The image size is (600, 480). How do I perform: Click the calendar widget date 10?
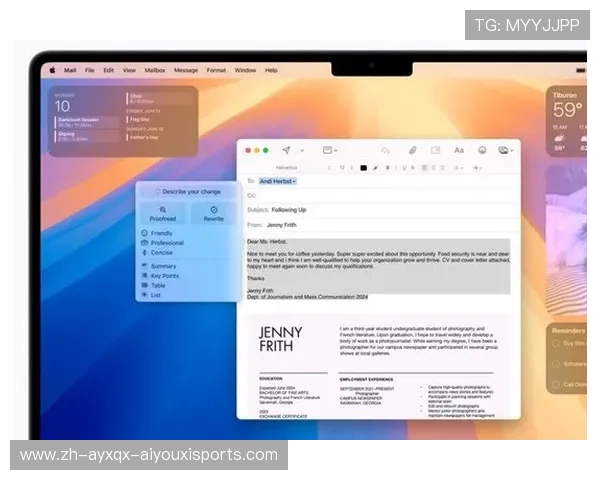[62, 106]
